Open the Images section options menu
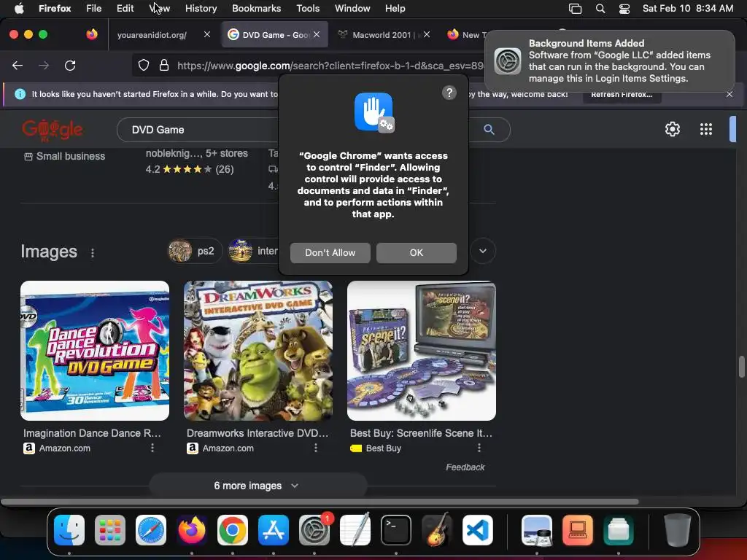 93,253
